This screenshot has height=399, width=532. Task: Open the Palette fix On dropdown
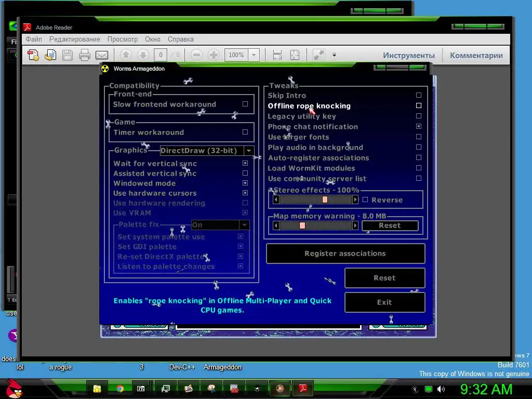click(244, 224)
